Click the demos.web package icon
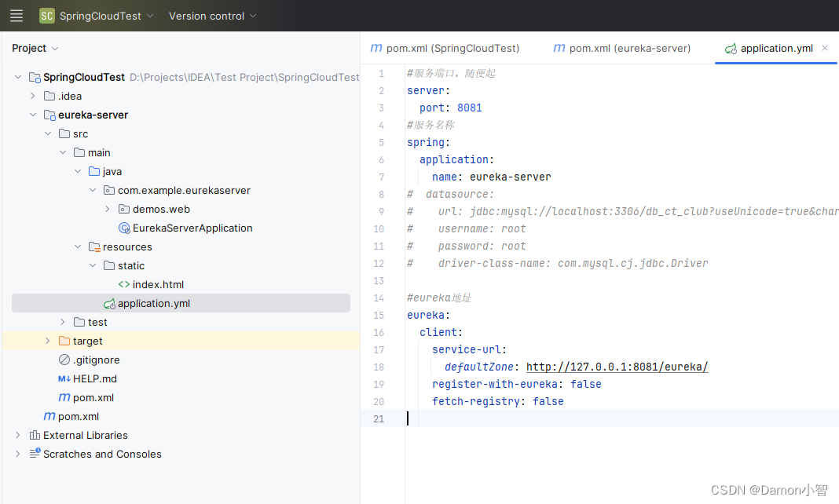This screenshot has width=839, height=504. pyautogui.click(x=124, y=209)
